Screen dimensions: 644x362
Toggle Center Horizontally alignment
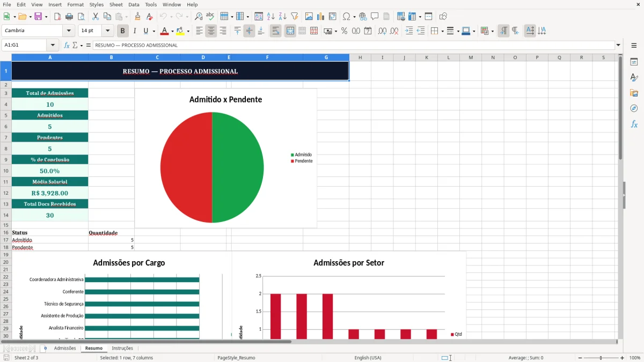(x=211, y=31)
